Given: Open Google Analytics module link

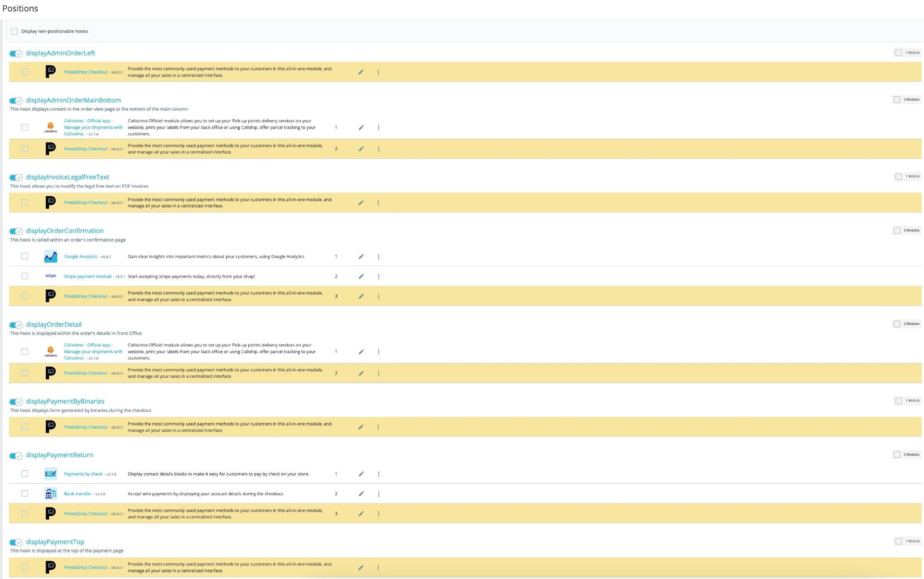Looking at the screenshot, I should (80, 257).
